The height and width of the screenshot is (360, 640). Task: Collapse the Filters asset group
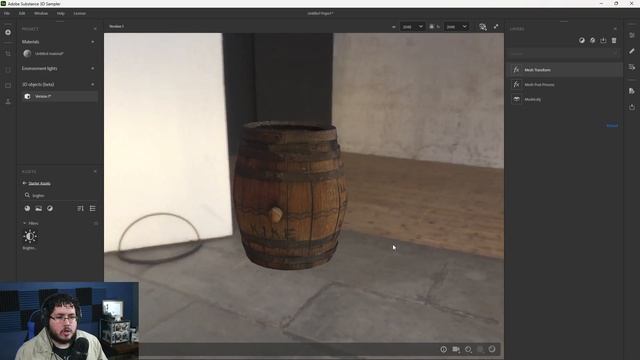coord(24,223)
